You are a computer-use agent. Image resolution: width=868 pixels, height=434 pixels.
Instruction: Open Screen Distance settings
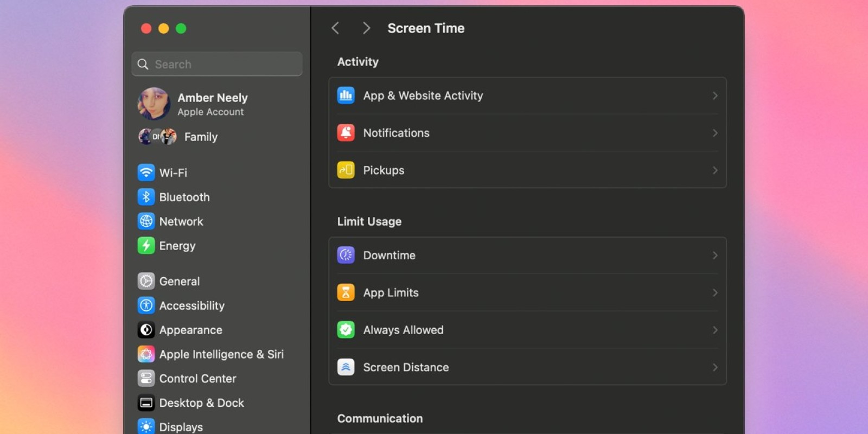pyautogui.click(x=527, y=367)
